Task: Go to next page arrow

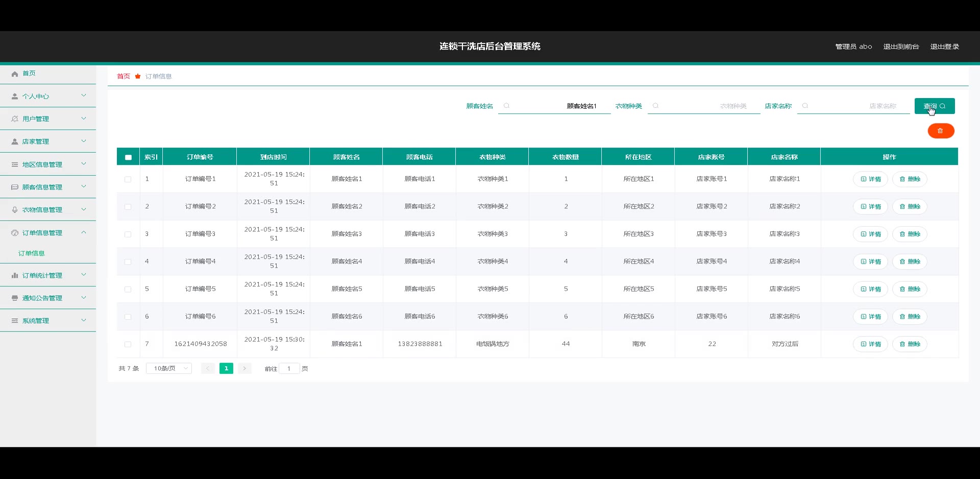Action: point(244,368)
